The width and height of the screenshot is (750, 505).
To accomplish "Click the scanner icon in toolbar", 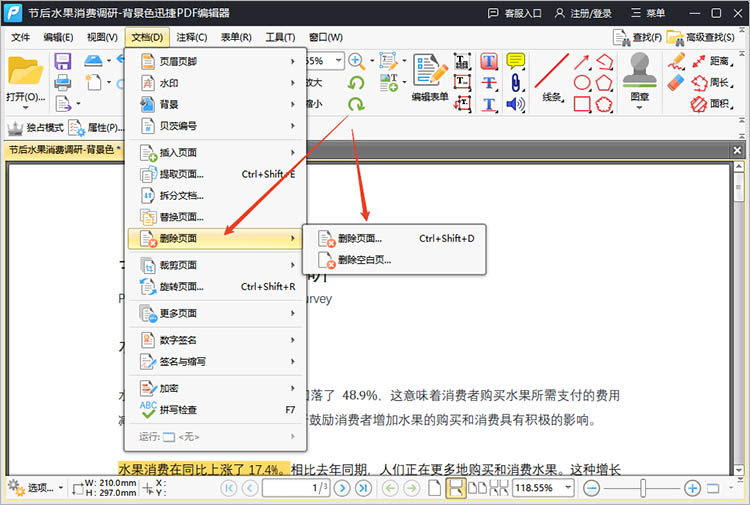I will [93, 61].
